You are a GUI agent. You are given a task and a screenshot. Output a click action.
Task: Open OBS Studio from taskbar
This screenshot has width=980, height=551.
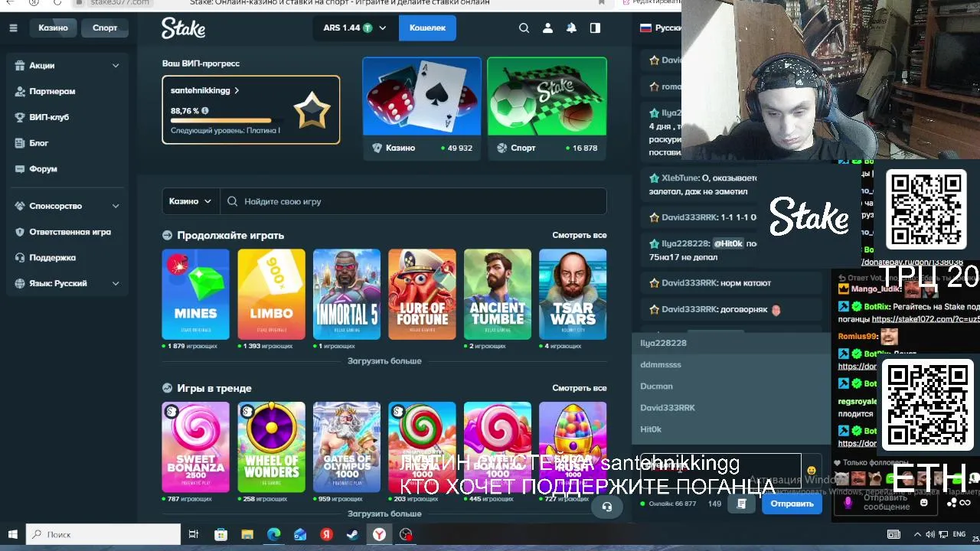(406, 534)
